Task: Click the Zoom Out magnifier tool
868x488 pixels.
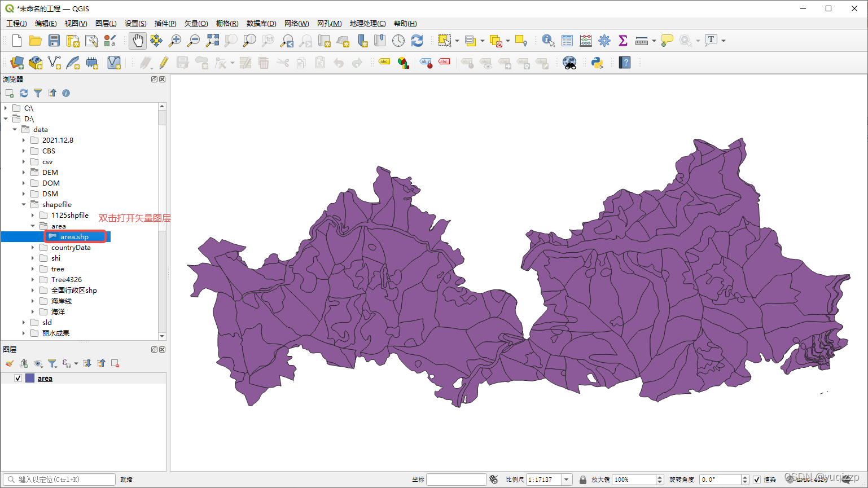Action: 194,41
